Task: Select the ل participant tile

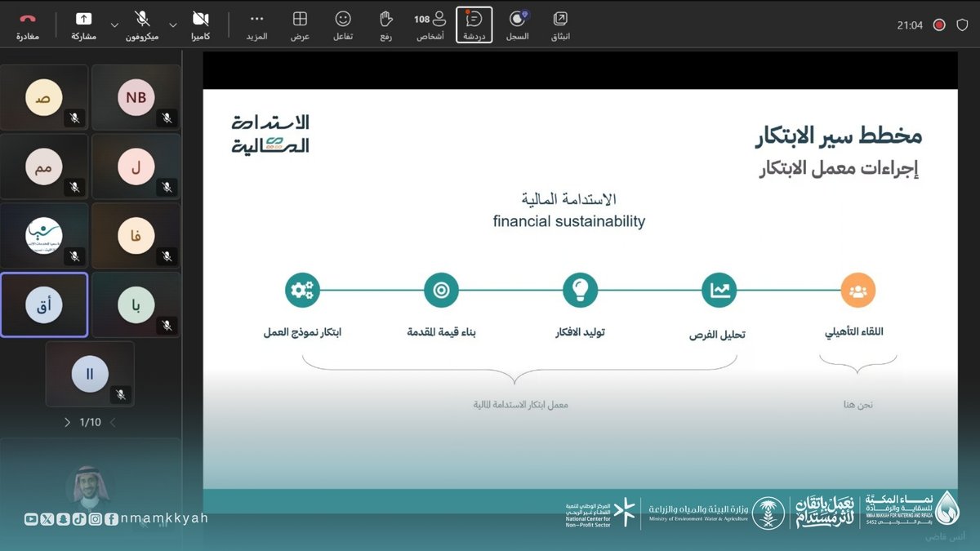Action: click(x=136, y=167)
